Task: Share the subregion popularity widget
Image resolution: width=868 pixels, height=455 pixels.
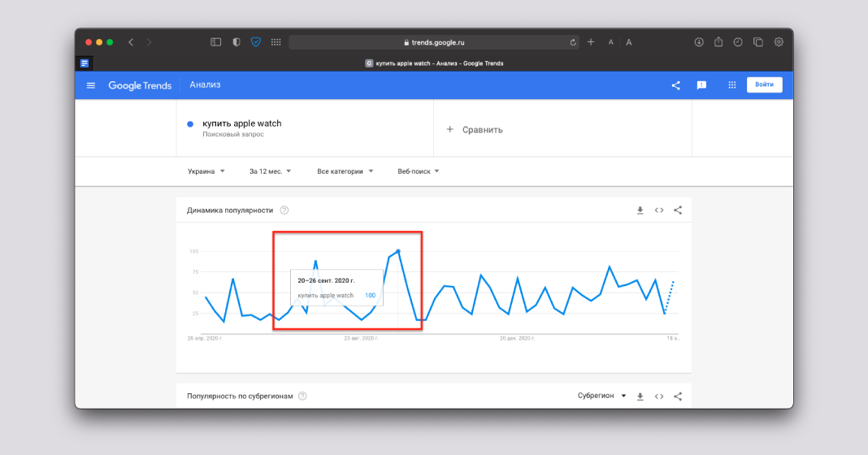Action: (678, 396)
